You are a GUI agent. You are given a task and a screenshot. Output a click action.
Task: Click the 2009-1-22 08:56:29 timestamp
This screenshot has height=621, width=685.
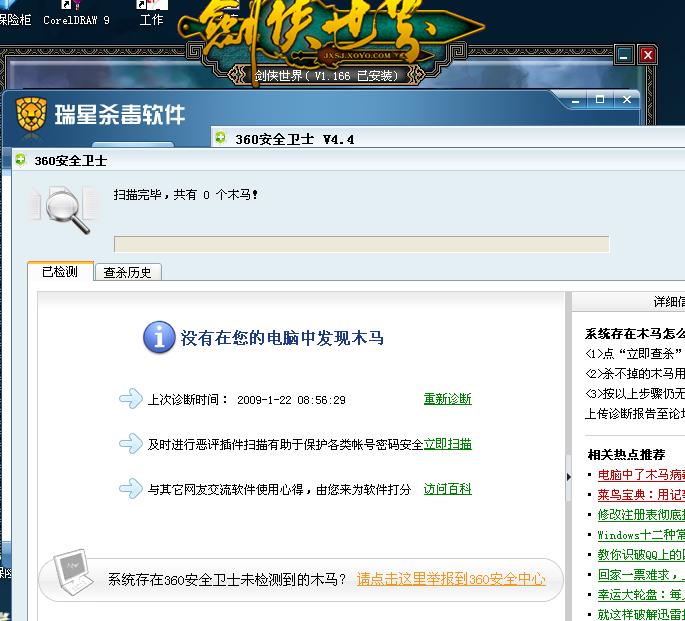click(291, 400)
